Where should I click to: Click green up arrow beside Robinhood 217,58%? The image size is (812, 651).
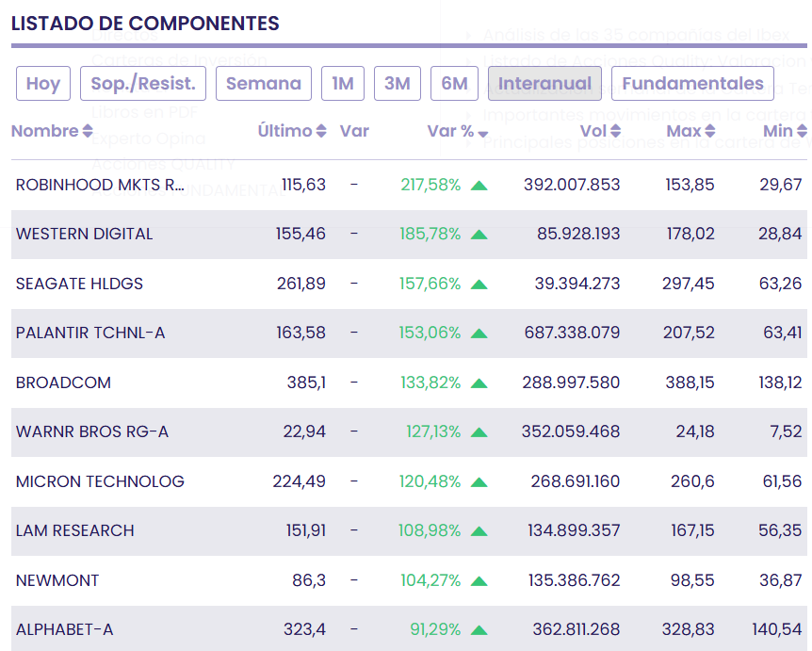coord(479,185)
